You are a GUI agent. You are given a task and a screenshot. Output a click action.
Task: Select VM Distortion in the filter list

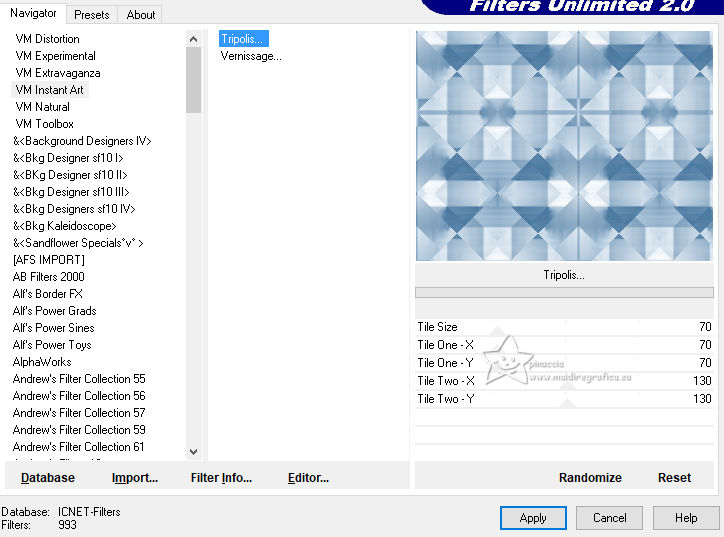48,39
